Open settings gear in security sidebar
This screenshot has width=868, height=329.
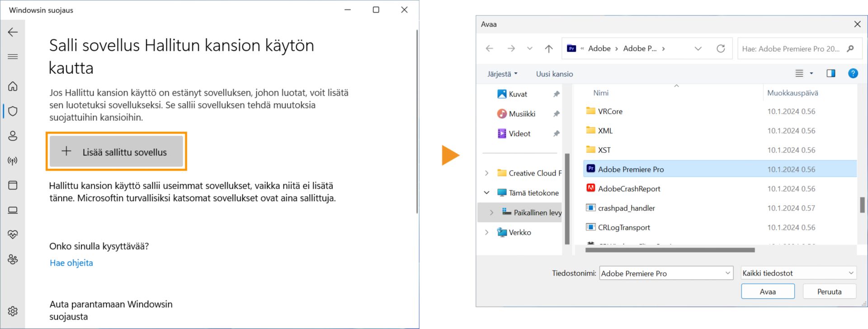(x=13, y=311)
